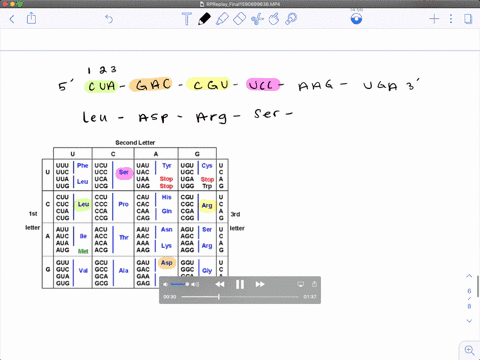Click the pink highlighted Ser in table

tap(124, 173)
